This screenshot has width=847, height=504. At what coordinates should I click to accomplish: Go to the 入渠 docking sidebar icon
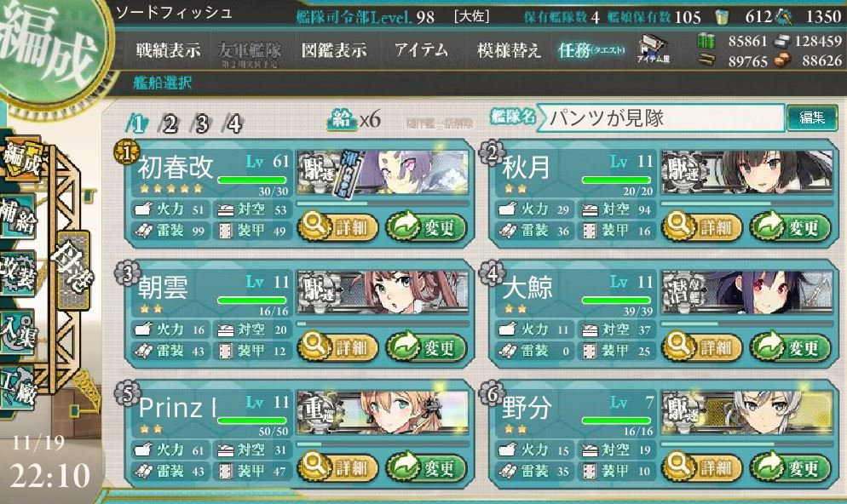click(x=19, y=331)
